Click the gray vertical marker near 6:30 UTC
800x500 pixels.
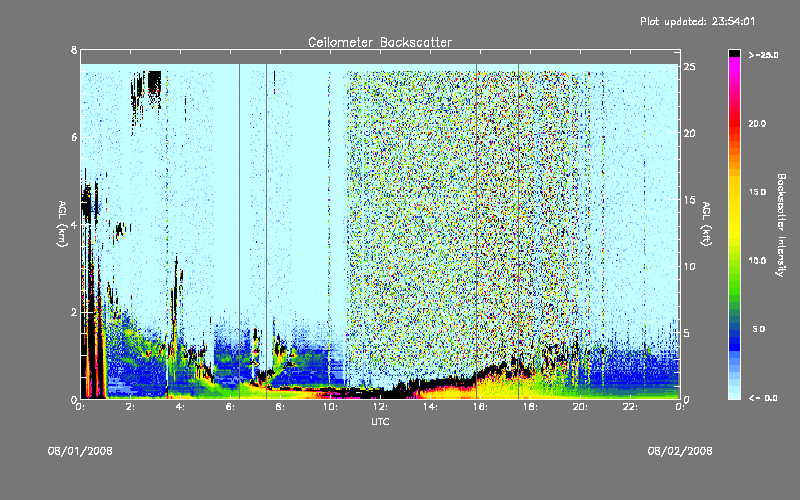(x=239, y=231)
